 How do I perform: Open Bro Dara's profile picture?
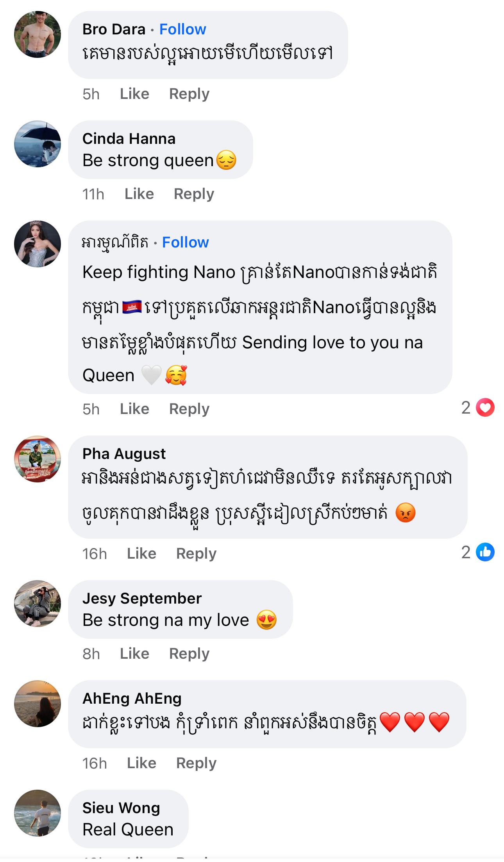[x=38, y=34]
